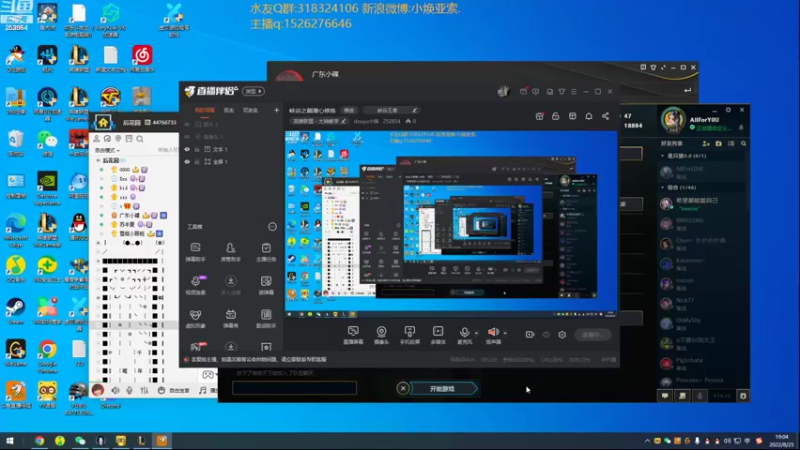
Task: Click the bell notification icon above preview
Action: click(589, 116)
